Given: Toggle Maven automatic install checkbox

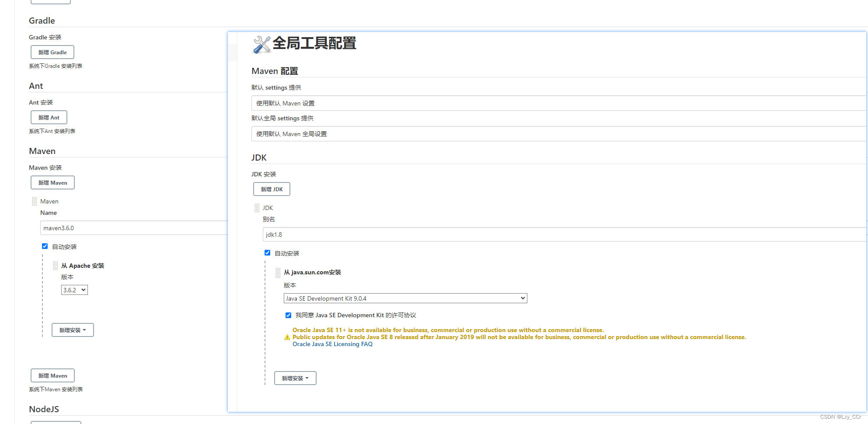Looking at the screenshot, I should pyautogui.click(x=45, y=246).
